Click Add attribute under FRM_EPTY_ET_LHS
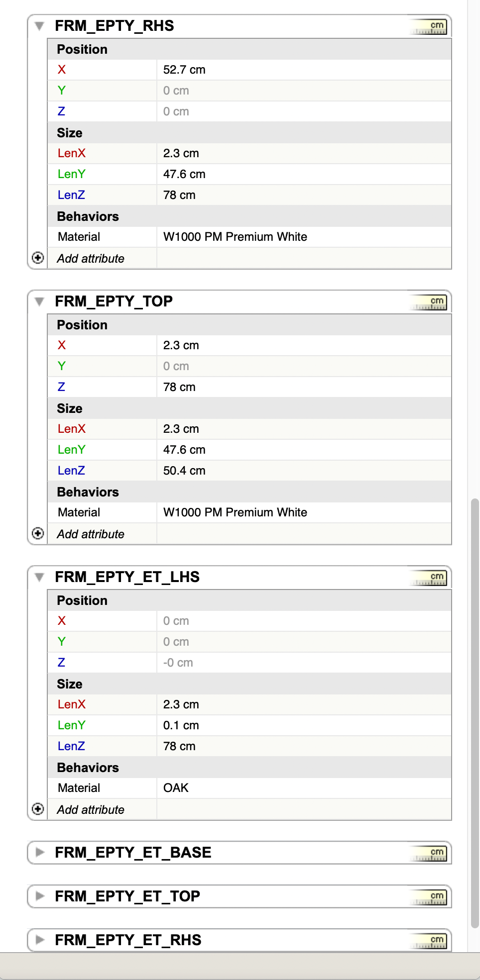This screenshot has width=480, height=980. click(x=91, y=810)
